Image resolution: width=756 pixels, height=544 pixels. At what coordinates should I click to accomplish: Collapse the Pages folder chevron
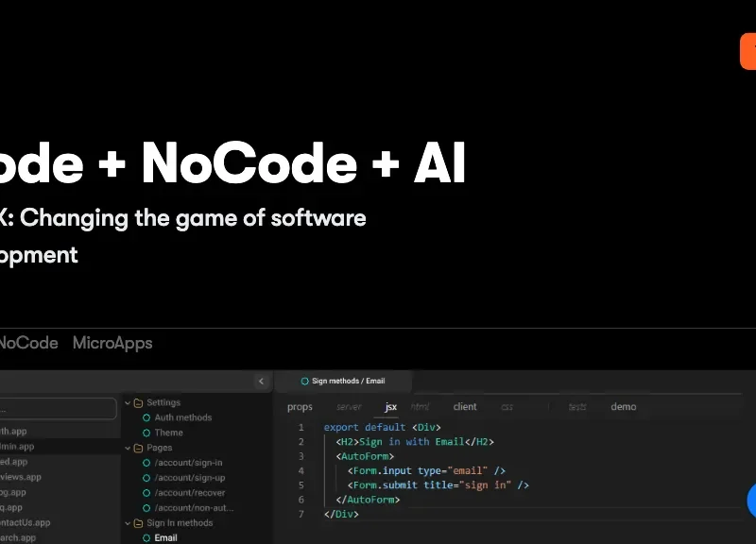pos(128,448)
